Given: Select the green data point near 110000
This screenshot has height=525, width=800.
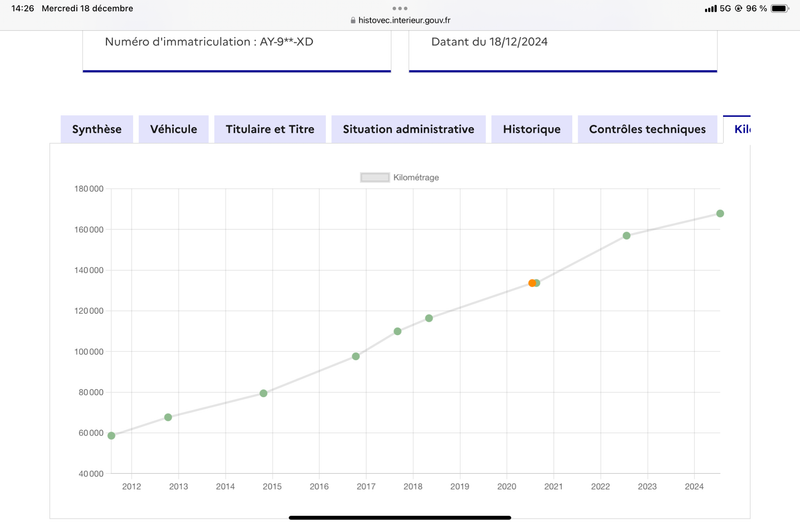Looking at the screenshot, I should coord(397,332).
